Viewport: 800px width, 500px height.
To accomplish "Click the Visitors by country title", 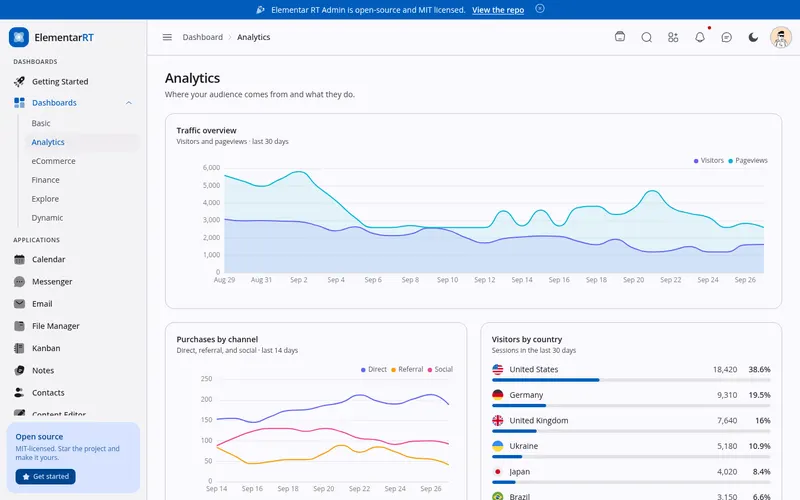I will pos(527,339).
